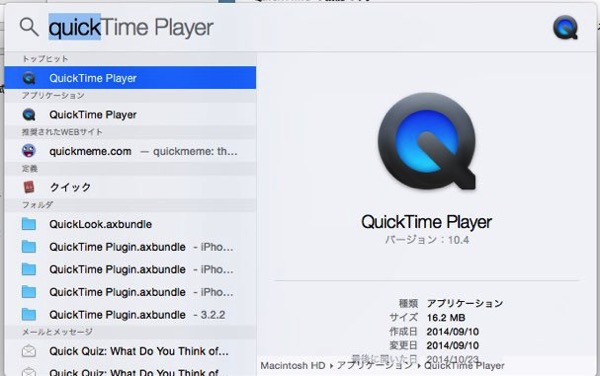Viewport: 600px width, 376px height.
Task: Click the 16.2 MB size value
Action: click(x=446, y=317)
